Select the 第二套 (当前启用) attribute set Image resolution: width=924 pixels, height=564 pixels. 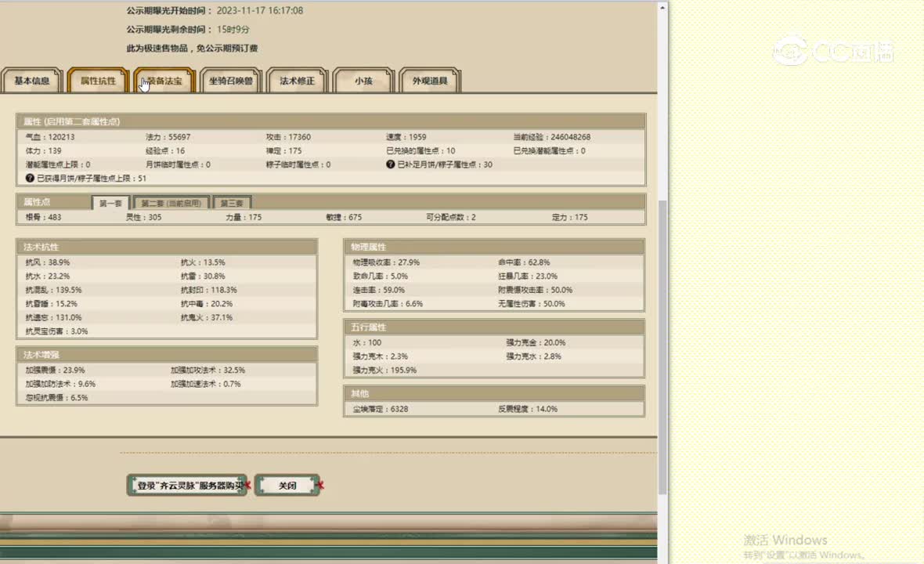tap(171, 203)
